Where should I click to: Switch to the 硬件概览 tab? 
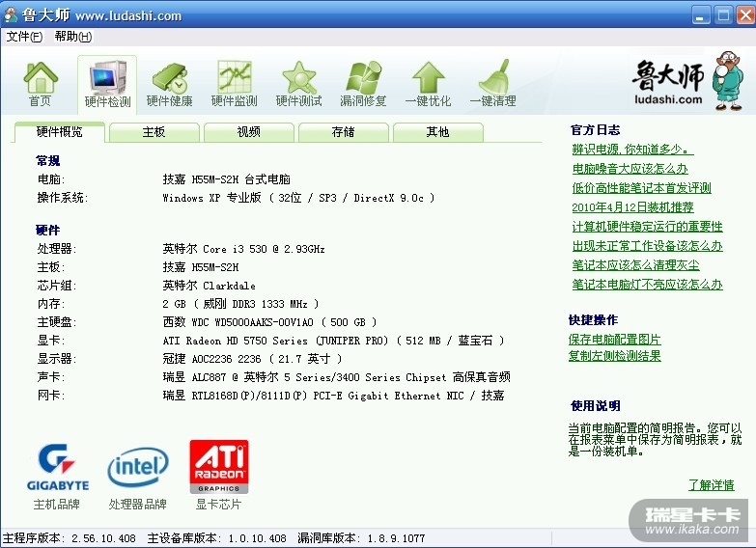point(60,132)
